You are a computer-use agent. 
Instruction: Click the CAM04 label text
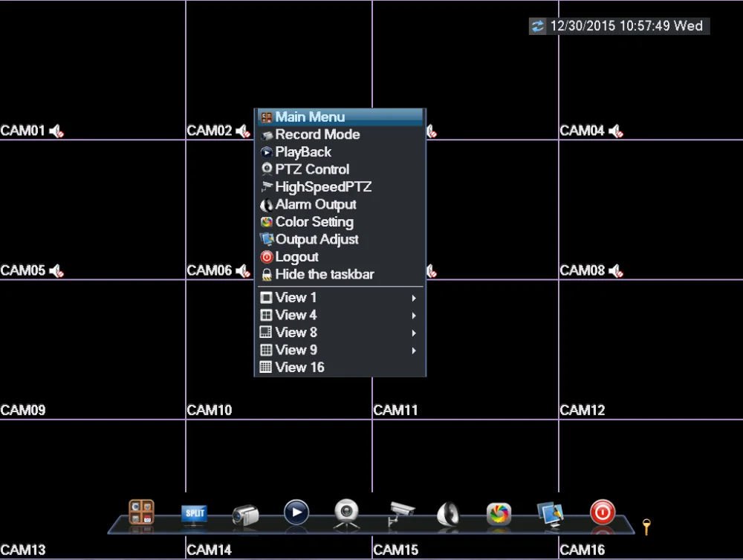pyautogui.click(x=583, y=131)
